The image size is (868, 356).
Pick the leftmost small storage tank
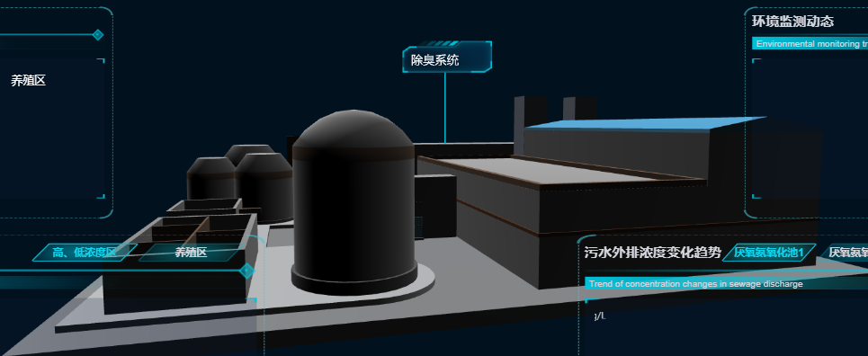tap(210, 178)
